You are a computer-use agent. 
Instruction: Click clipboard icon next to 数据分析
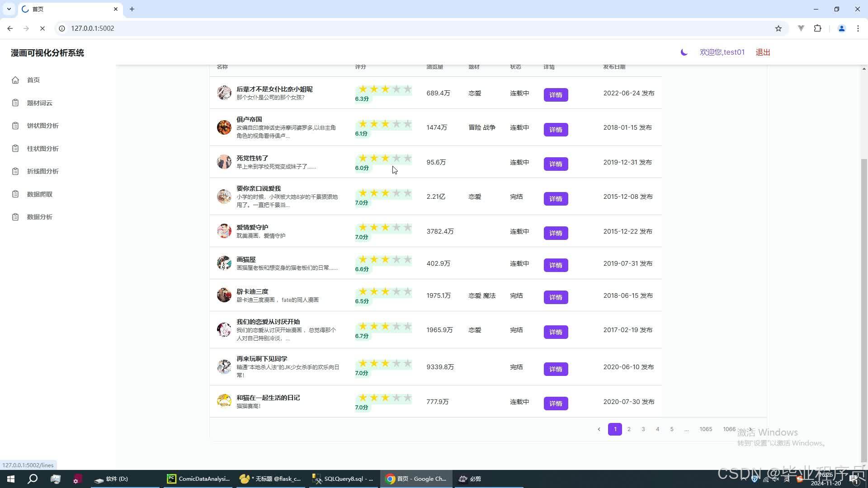click(x=15, y=217)
